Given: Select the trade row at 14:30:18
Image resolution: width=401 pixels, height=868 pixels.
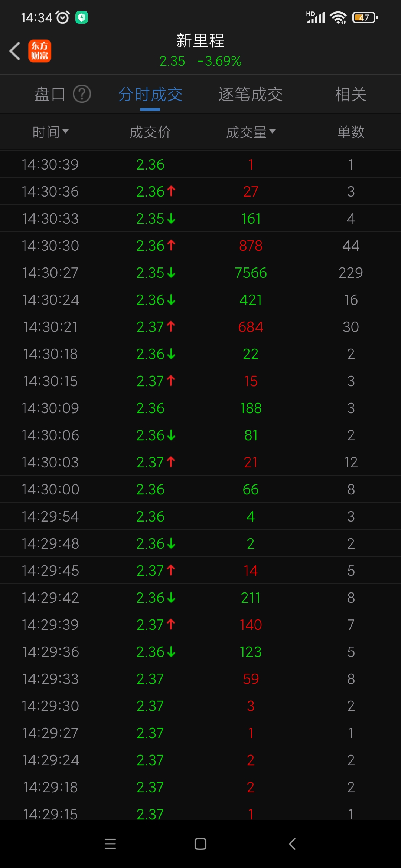Looking at the screenshot, I should [200, 354].
